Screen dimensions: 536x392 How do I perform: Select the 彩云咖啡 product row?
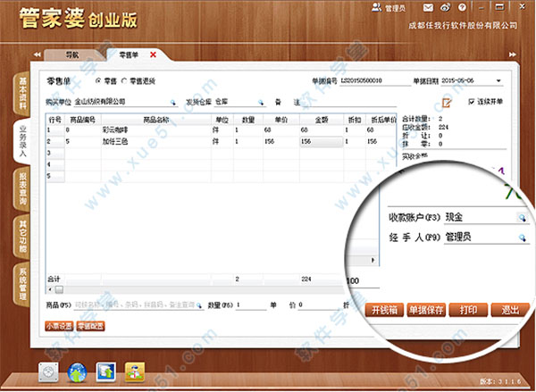pos(222,130)
